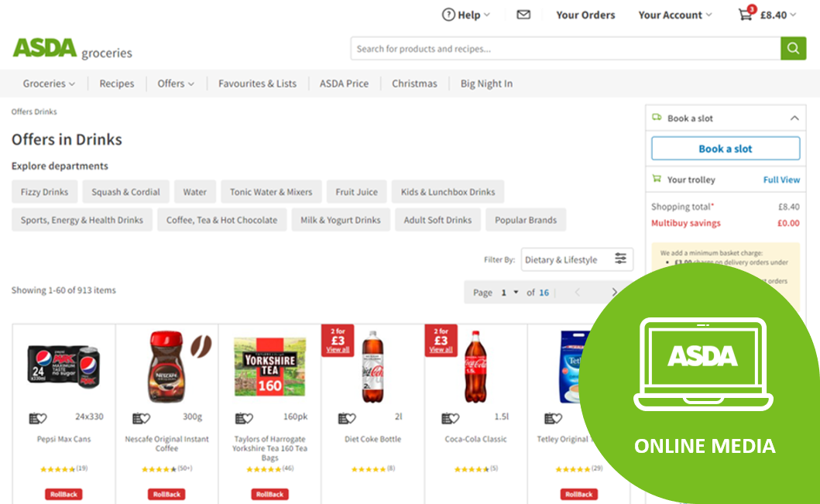Open the Recipes menu item
The height and width of the screenshot is (504, 820).
117,84
